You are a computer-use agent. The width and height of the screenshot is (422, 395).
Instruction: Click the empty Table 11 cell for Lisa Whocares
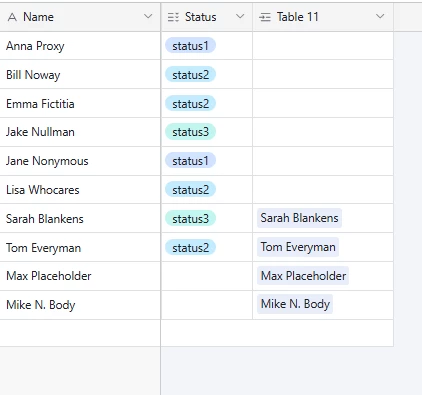[x=323, y=190]
